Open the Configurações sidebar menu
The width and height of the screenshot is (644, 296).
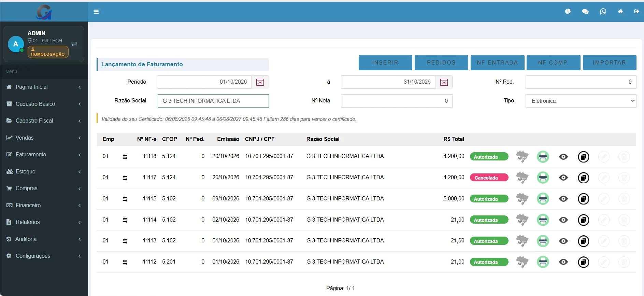coord(44,256)
